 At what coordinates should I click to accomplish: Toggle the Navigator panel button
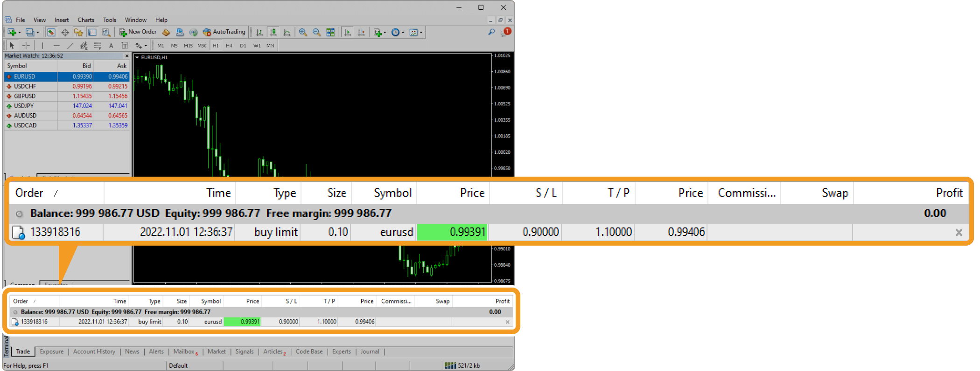coord(79,32)
